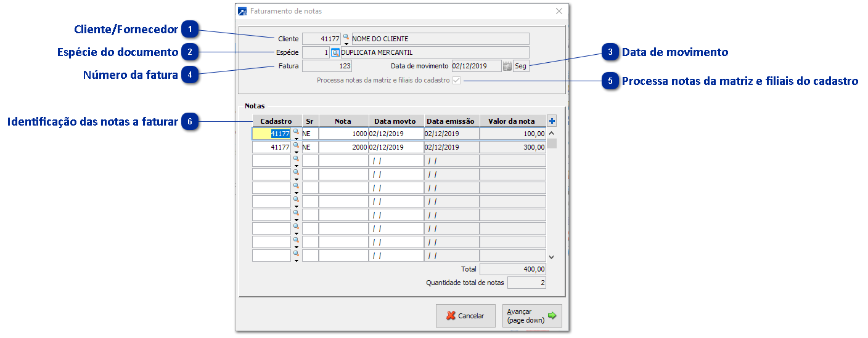Click the Cliente field search magnifier icon
This screenshot has height=338, width=868.
(346, 38)
